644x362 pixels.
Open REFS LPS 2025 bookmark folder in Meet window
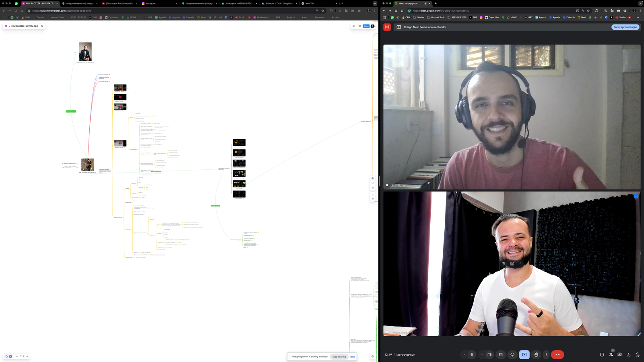457,17
